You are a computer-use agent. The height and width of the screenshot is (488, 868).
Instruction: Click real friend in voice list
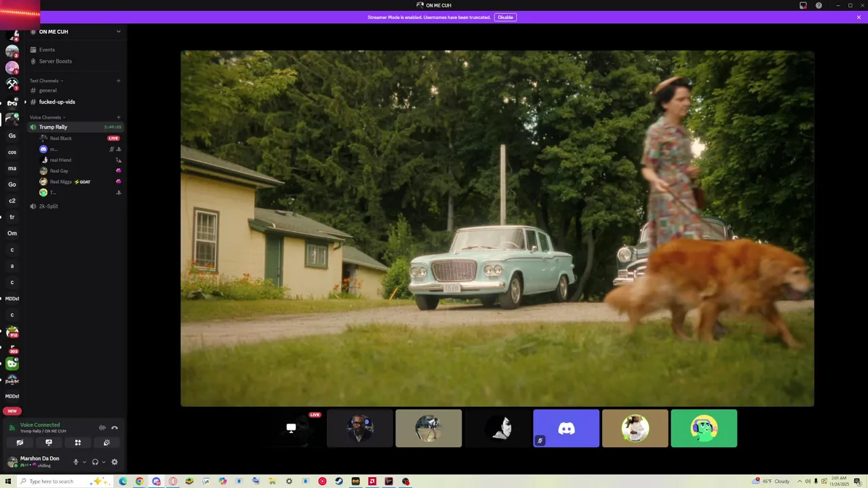[60, 160]
